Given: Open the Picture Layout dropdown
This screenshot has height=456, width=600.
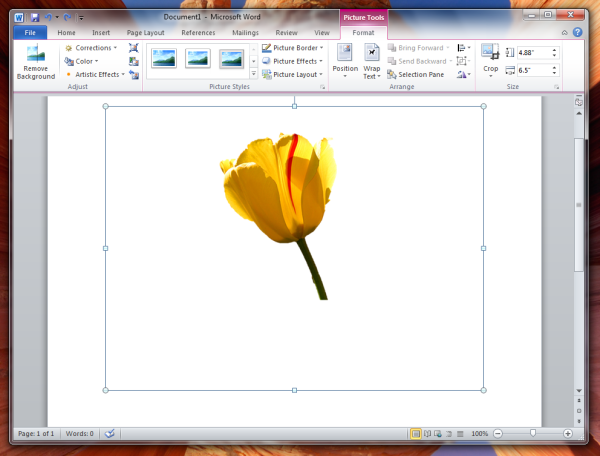Looking at the screenshot, I should point(293,74).
